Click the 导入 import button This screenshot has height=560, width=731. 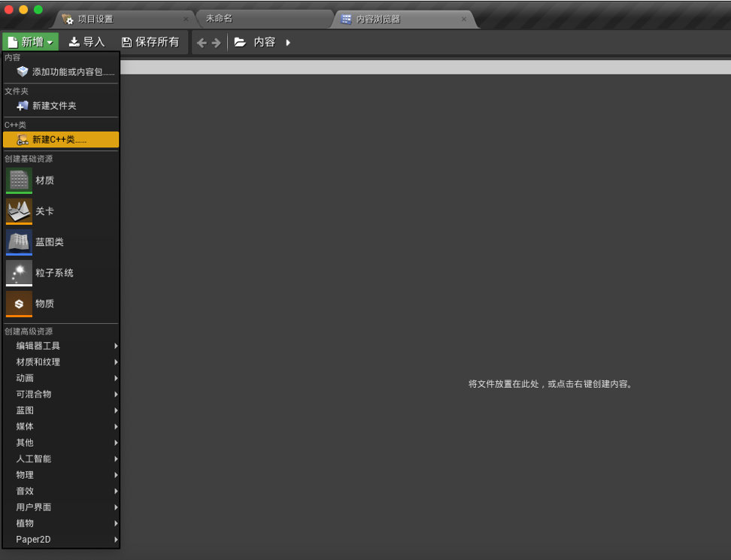point(86,42)
